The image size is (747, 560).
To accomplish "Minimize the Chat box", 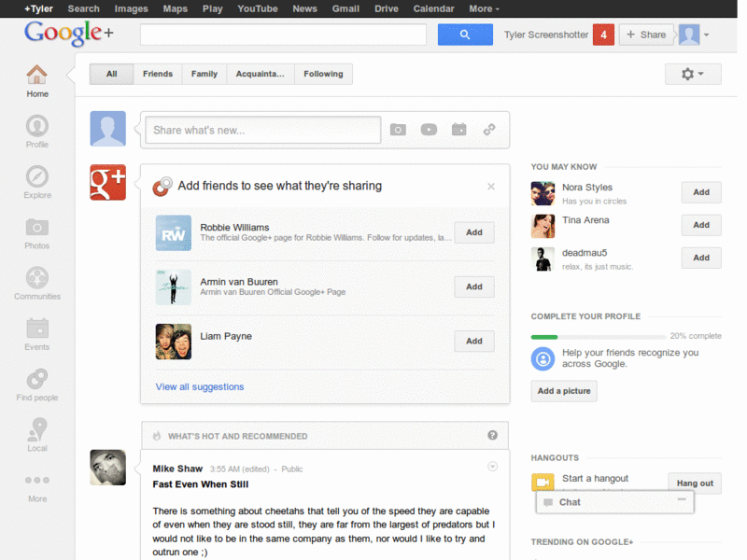I will 682,499.
